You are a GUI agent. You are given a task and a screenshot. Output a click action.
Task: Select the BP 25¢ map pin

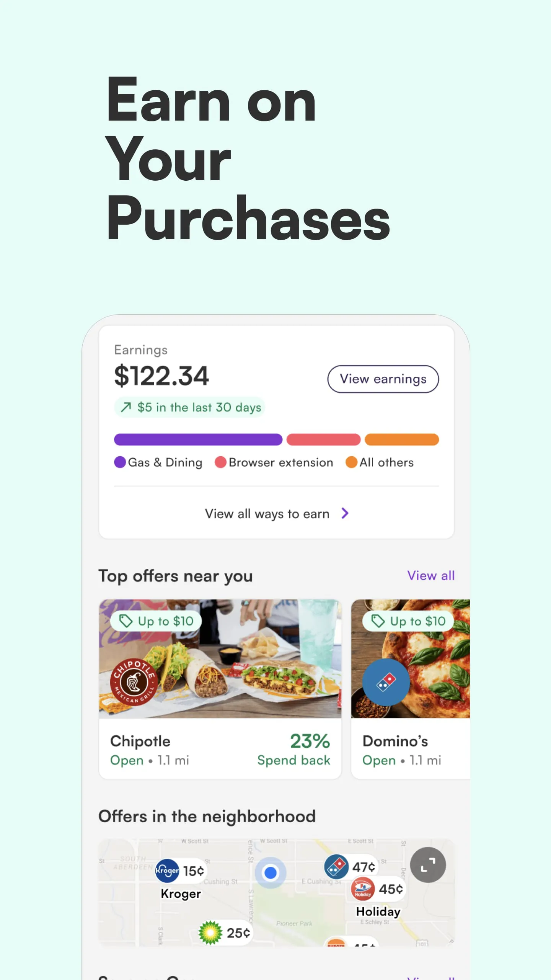pos(210,933)
